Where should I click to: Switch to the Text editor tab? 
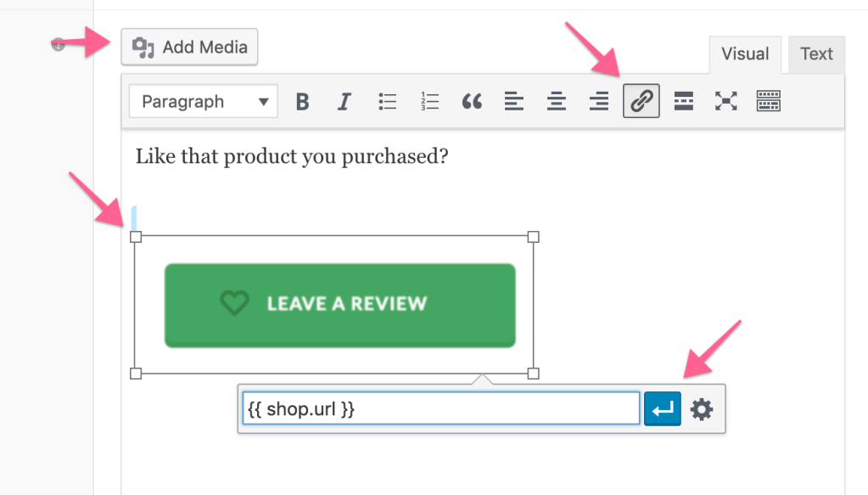point(815,53)
